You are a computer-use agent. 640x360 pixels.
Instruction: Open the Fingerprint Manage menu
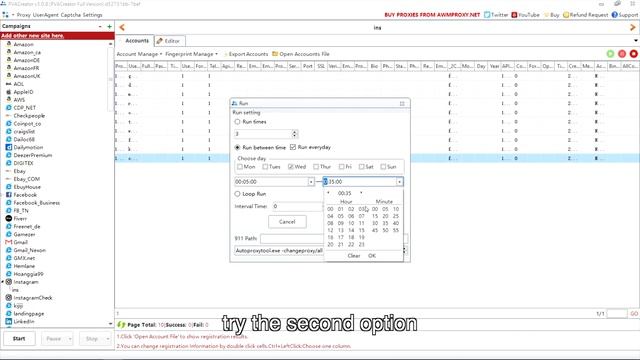click(x=191, y=54)
